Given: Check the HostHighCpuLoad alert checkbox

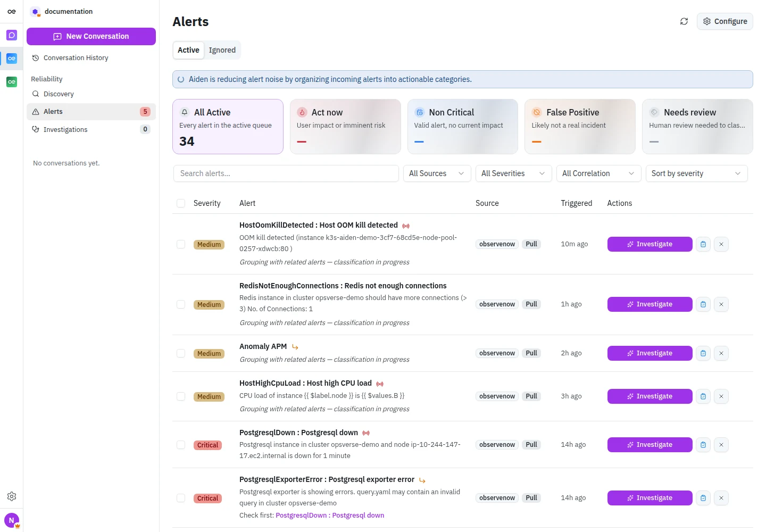Looking at the screenshot, I should (x=181, y=396).
